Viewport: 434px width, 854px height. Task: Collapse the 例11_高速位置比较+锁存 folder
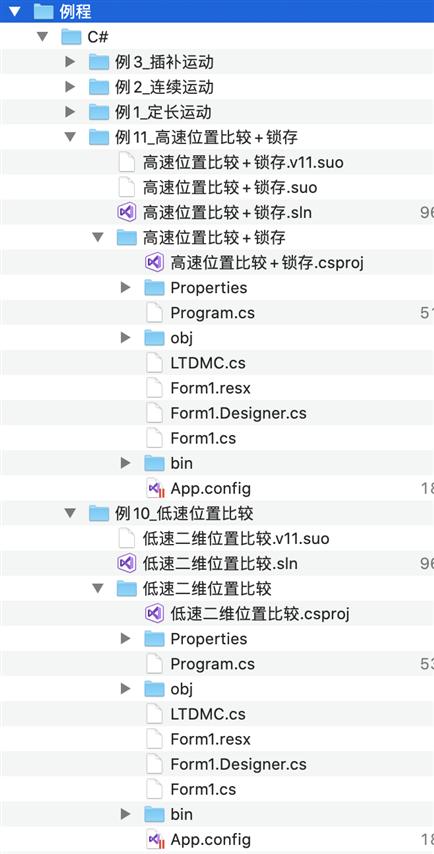click(70, 137)
